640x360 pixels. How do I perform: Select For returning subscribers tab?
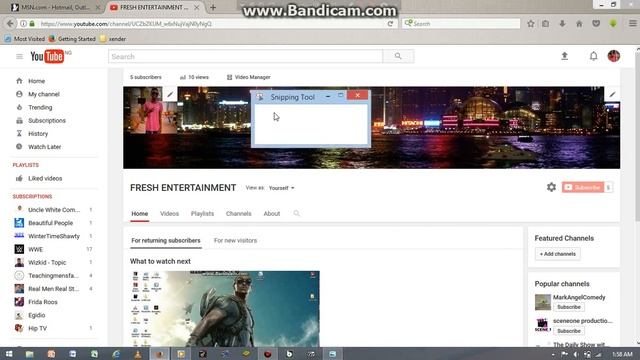166,240
